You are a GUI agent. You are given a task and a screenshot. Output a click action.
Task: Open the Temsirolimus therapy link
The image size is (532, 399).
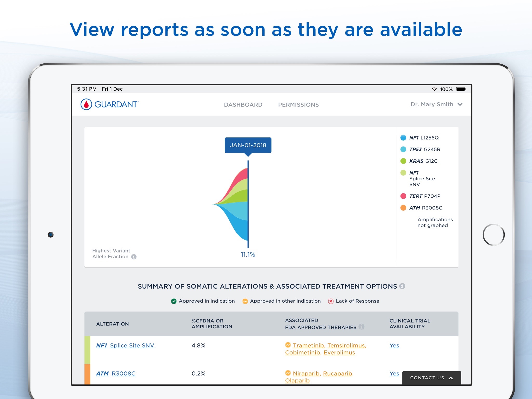coord(347,345)
